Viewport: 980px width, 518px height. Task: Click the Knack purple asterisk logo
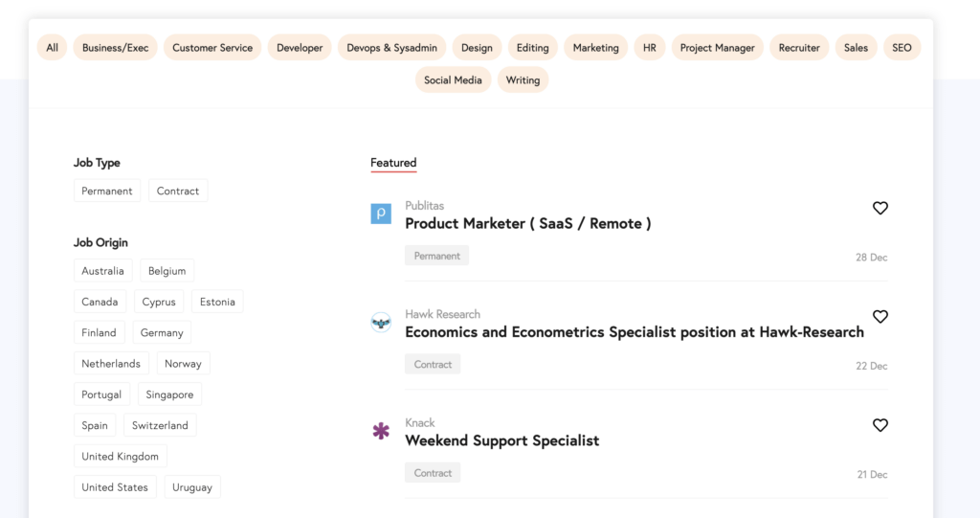pyautogui.click(x=381, y=431)
